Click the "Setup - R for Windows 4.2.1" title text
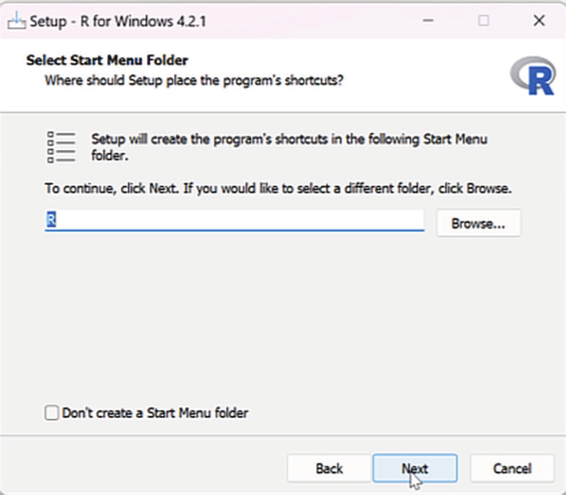 118,21
